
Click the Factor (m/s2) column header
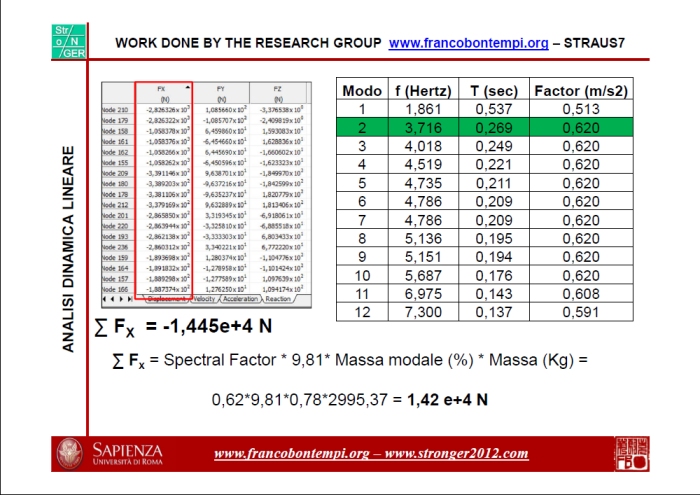pyautogui.click(x=580, y=90)
